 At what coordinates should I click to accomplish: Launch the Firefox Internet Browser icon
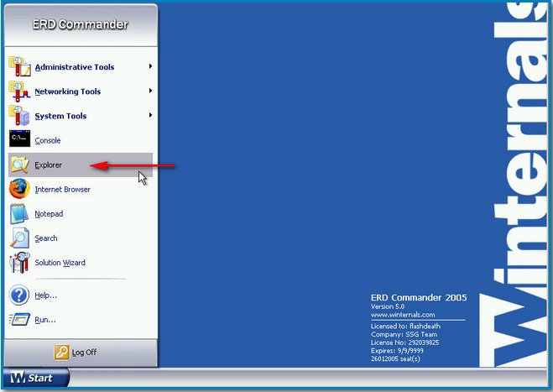tap(19, 189)
